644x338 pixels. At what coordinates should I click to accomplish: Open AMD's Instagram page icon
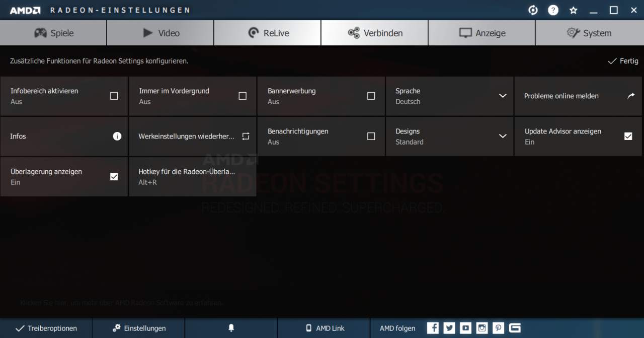pos(482,328)
